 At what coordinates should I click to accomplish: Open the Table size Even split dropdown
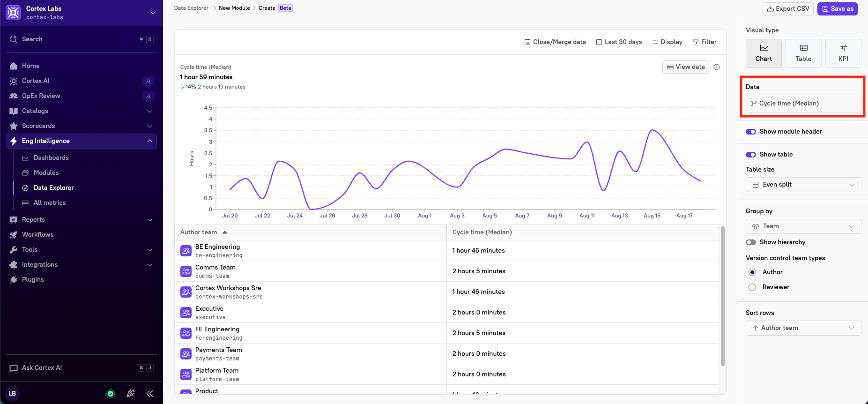(x=803, y=185)
